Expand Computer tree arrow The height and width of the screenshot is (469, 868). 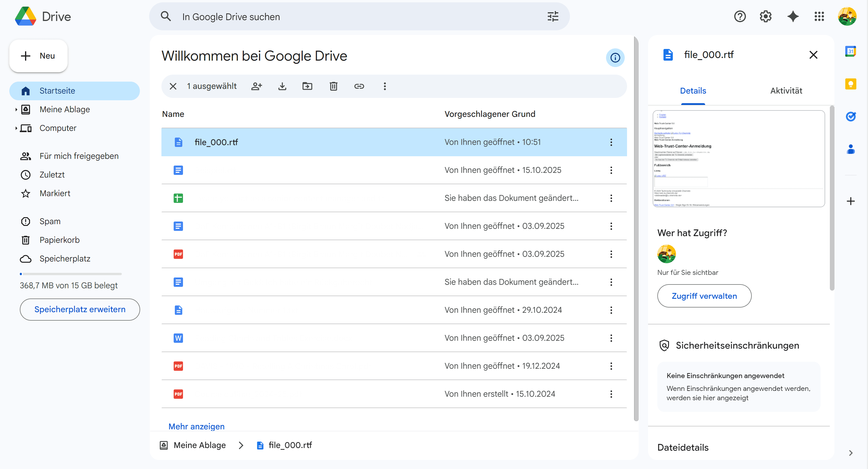click(16, 128)
